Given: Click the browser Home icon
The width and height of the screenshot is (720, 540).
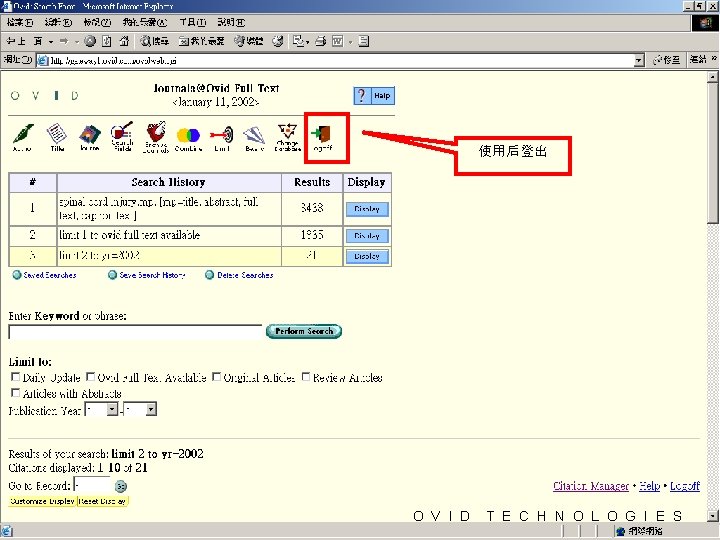Looking at the screenshot, I should click(124, 41).
